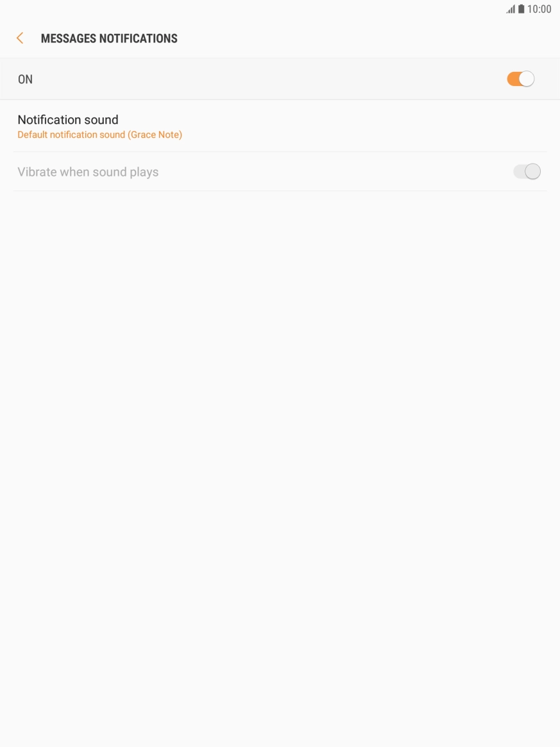Tap the battery status icon
Viewport: 560px width, 747px height.
(x=521, y=9)
